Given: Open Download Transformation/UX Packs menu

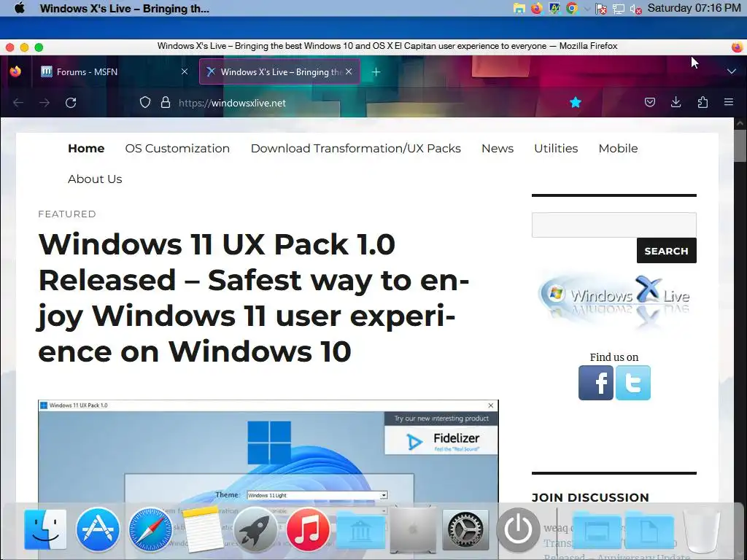Looking at the screenshot, I should point(356,148).
